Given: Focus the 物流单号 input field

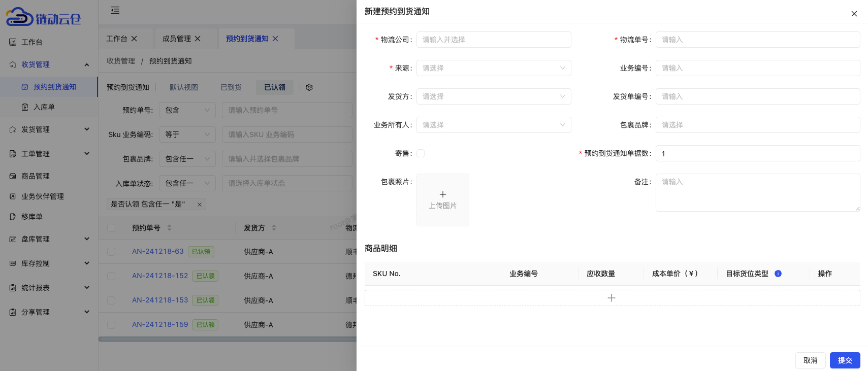Looking at the screenshot, I should (x=758, y=40).
